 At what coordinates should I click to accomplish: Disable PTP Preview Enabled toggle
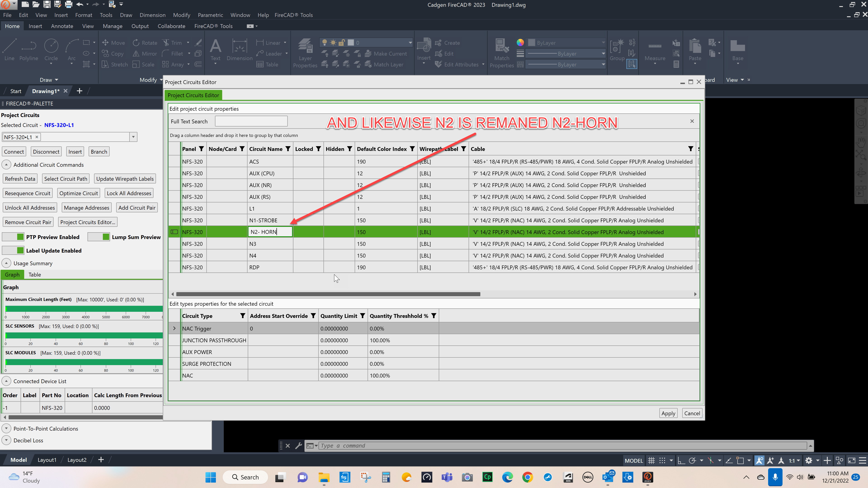(x=13, y=237)
